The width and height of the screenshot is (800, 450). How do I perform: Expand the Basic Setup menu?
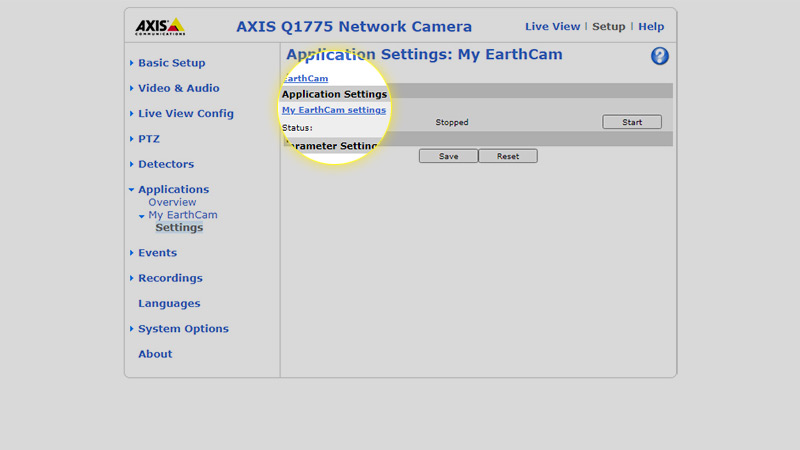point(171,63)
